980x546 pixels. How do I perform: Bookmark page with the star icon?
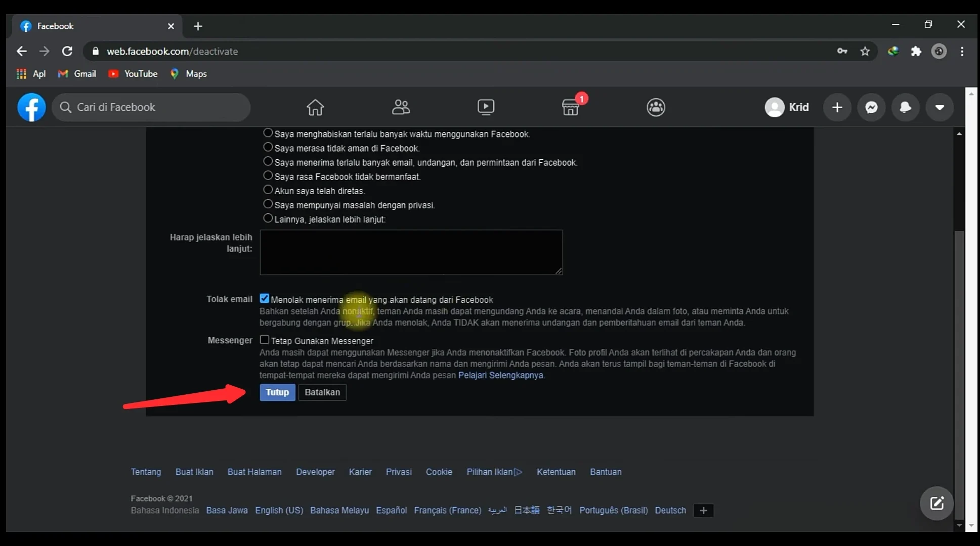865,51
